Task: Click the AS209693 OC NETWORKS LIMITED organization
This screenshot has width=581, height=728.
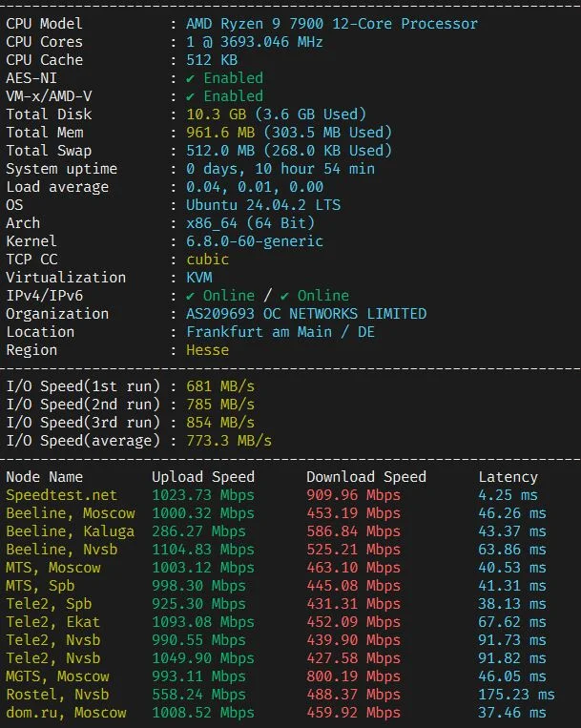Action: point(306,314)
